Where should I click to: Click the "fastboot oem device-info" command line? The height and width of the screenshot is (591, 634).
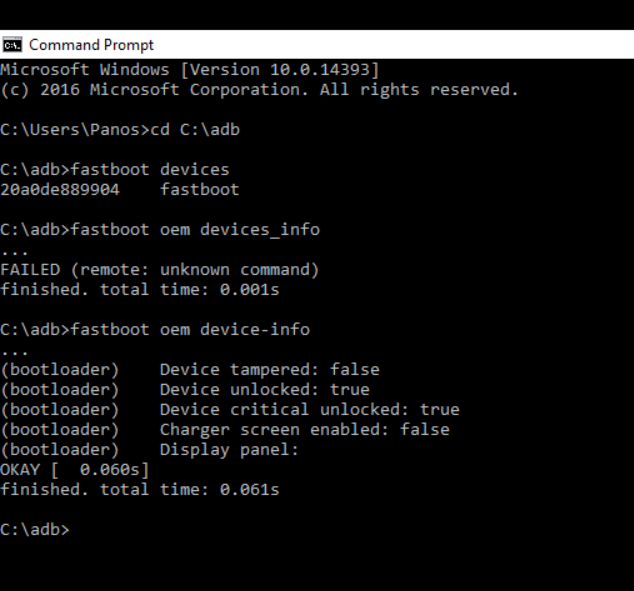(155, 329)
